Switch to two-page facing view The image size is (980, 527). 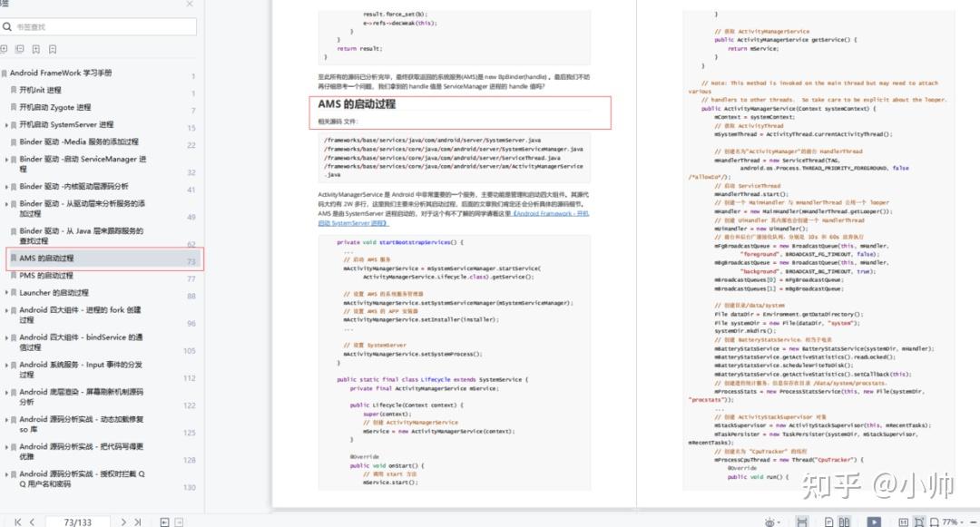tap(846, 520)
